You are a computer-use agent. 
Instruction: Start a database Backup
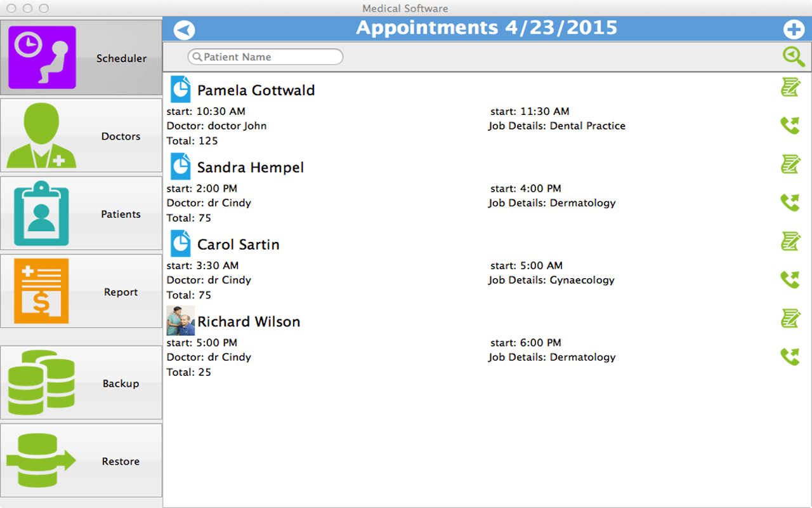pyautogui.click(x=81, y=383)
